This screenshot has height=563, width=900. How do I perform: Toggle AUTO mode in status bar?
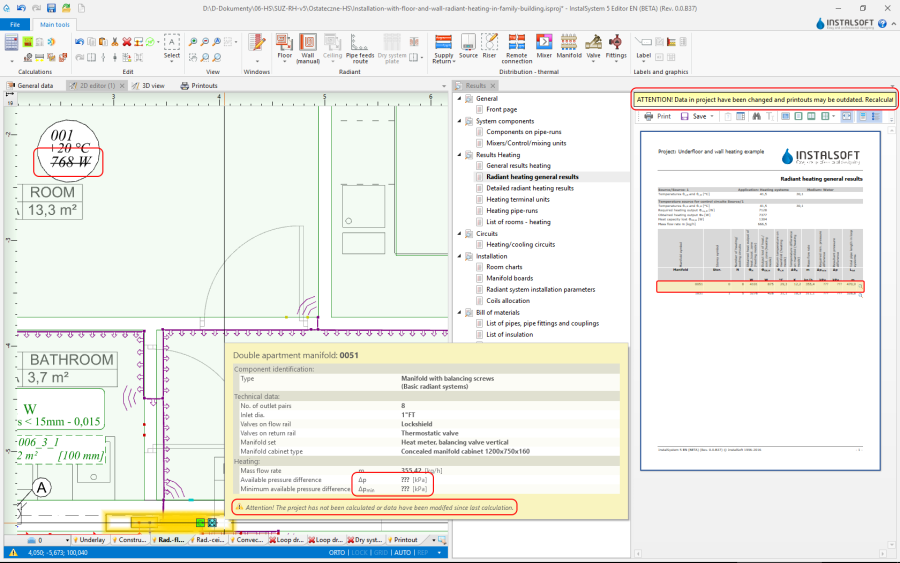402,552
